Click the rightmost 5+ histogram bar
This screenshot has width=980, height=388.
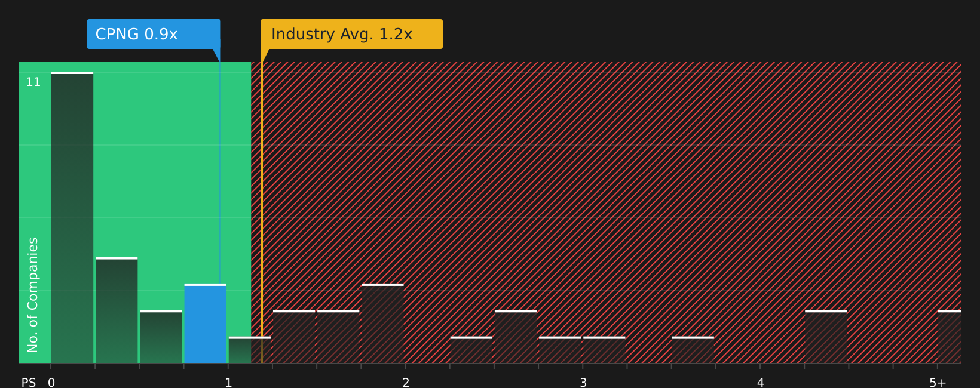click(x=950, y=337)
